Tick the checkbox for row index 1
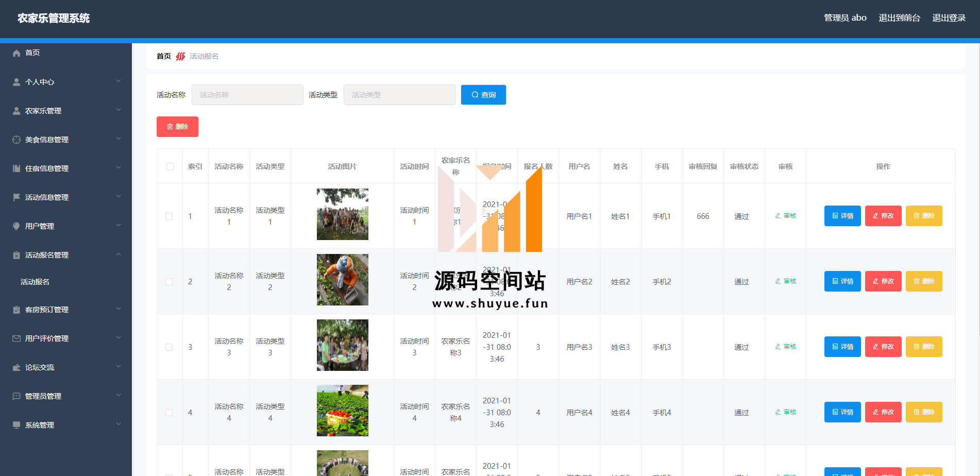980x476 pixels. click(x=169, y=216)
